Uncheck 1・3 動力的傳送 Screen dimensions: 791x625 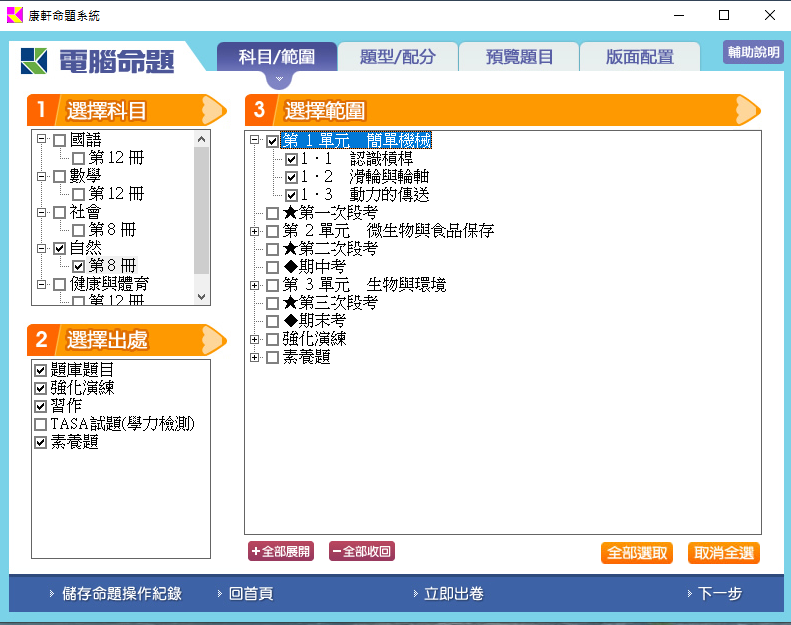click(291, 195)
